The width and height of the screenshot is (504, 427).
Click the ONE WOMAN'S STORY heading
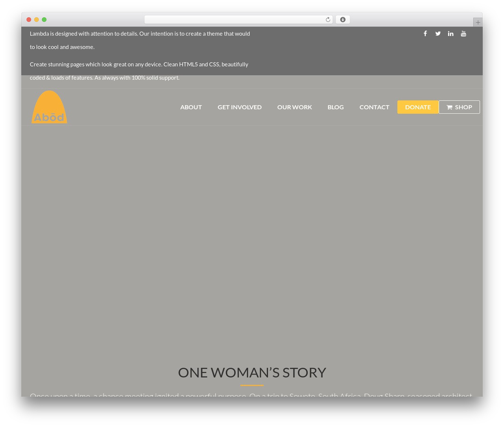pyautogui.click(x=252, y=373)
